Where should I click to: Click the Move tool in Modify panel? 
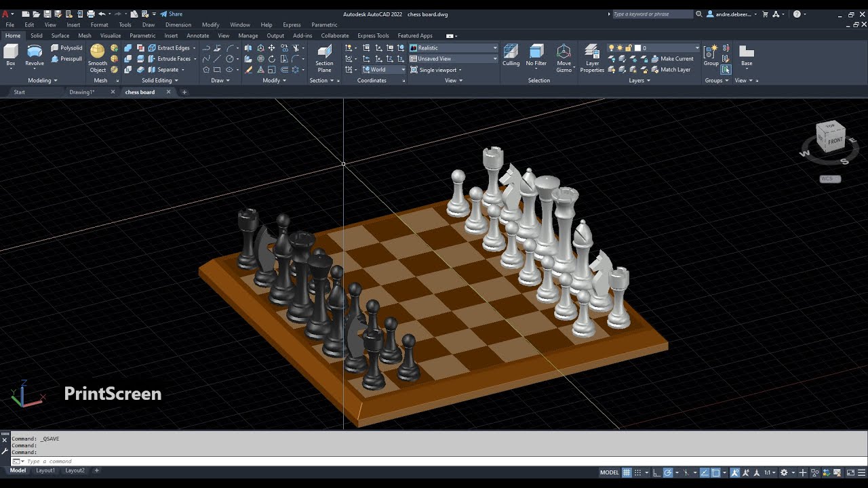[x=272, y=48]
